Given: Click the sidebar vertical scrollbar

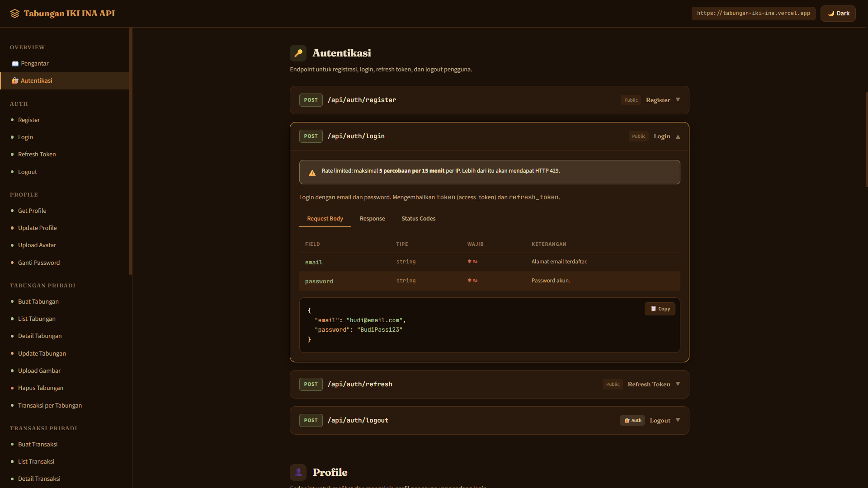Looking at the screenshot, I should 131,151.
